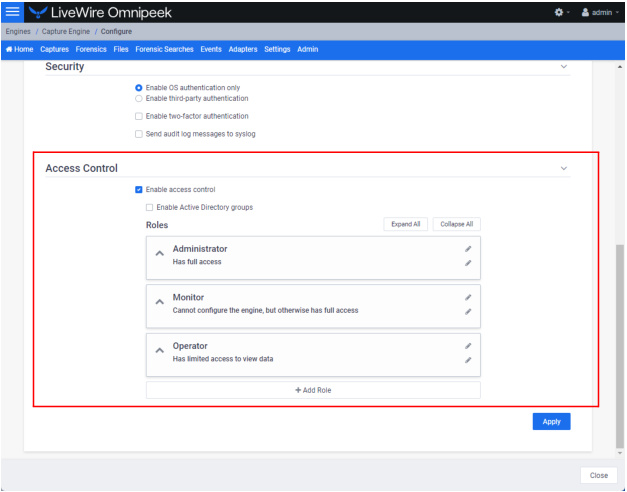The width and height of the screenshot is (627, 492).
Task: Enable Active Directory groups checkbox
Action: (x=150, y=207)
